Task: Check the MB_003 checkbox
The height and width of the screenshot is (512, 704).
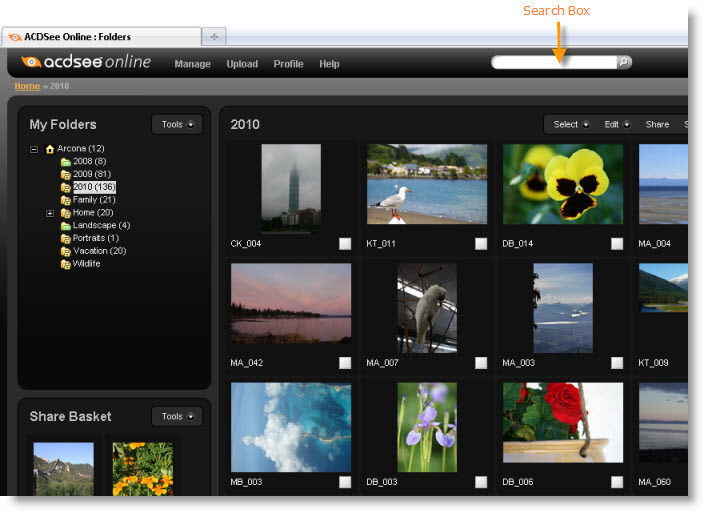Action: click(x=345, y=482)
